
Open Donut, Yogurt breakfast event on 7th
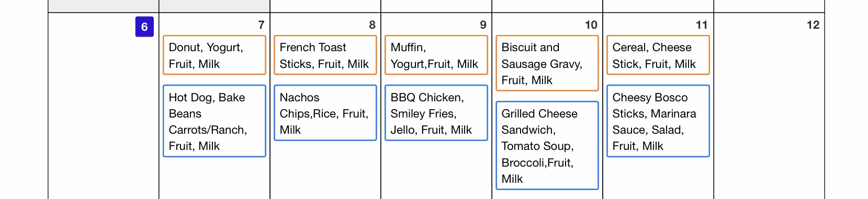click(215, 55)
